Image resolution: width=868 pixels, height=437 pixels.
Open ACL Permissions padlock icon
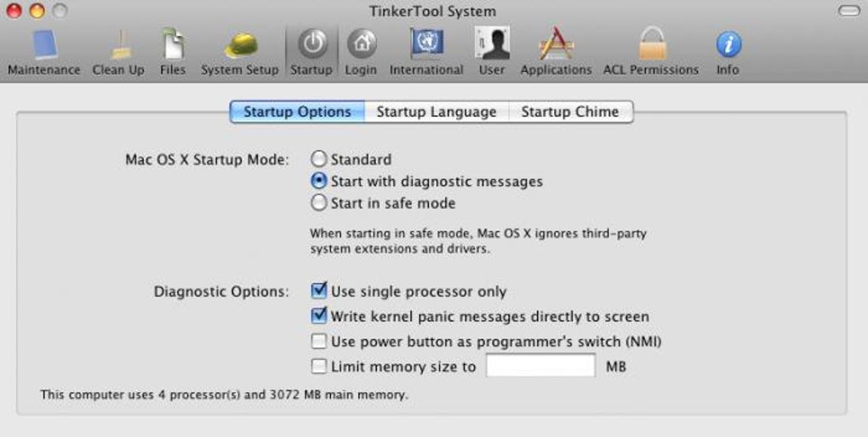651,46
